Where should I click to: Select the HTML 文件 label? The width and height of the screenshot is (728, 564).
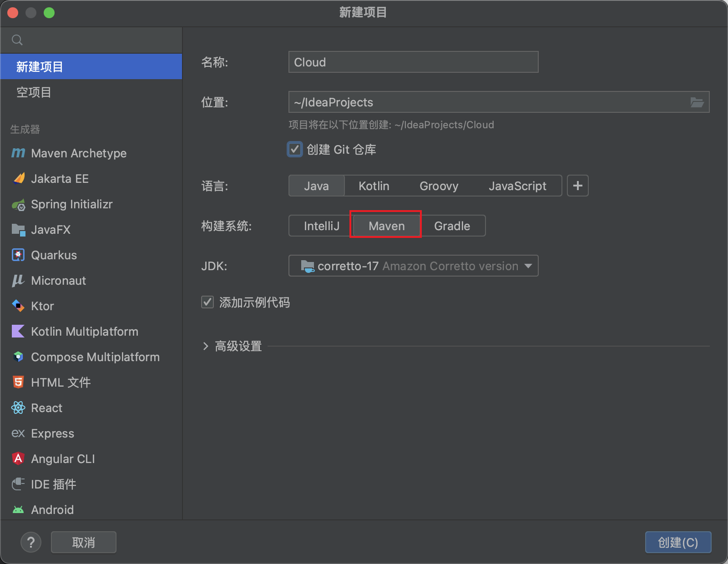point(61,383)
